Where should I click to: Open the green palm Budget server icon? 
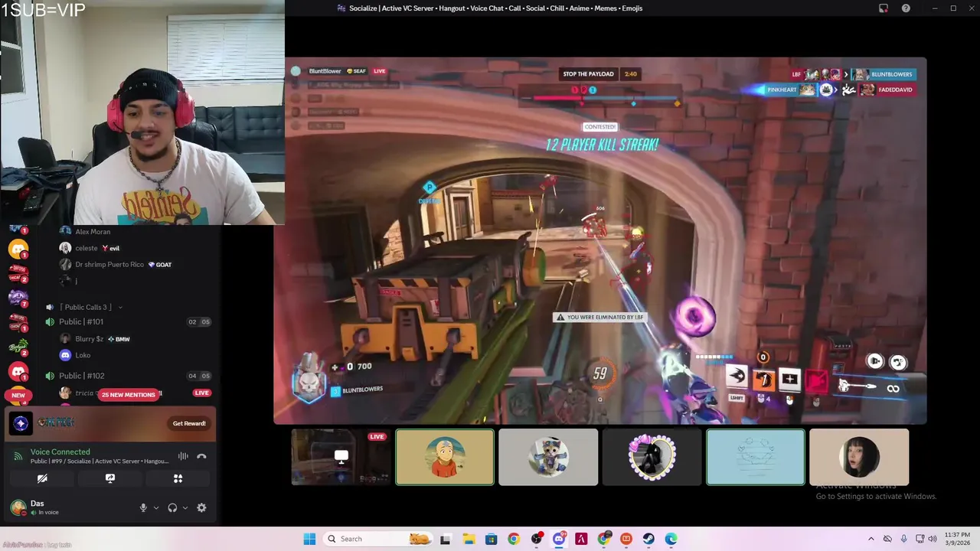point(18,346)
